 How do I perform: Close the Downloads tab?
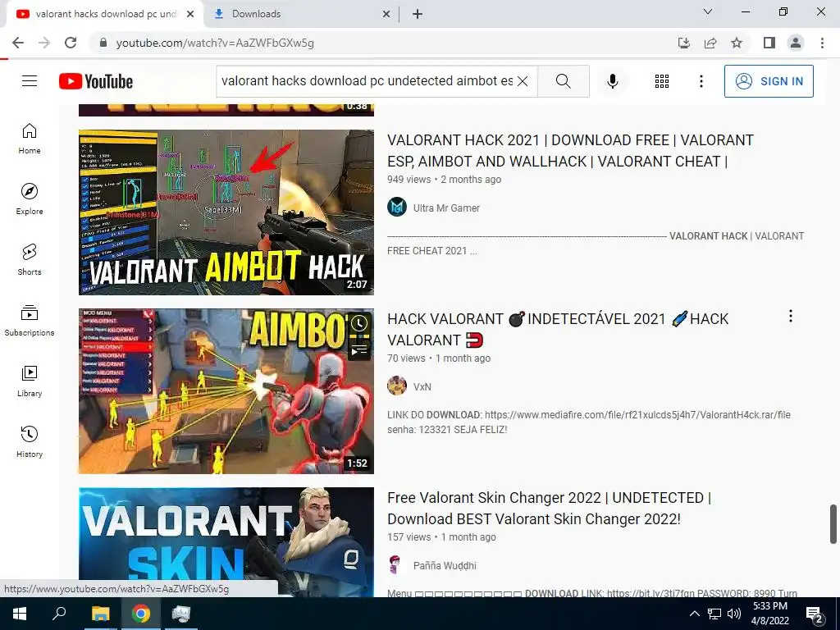[386, 14]
